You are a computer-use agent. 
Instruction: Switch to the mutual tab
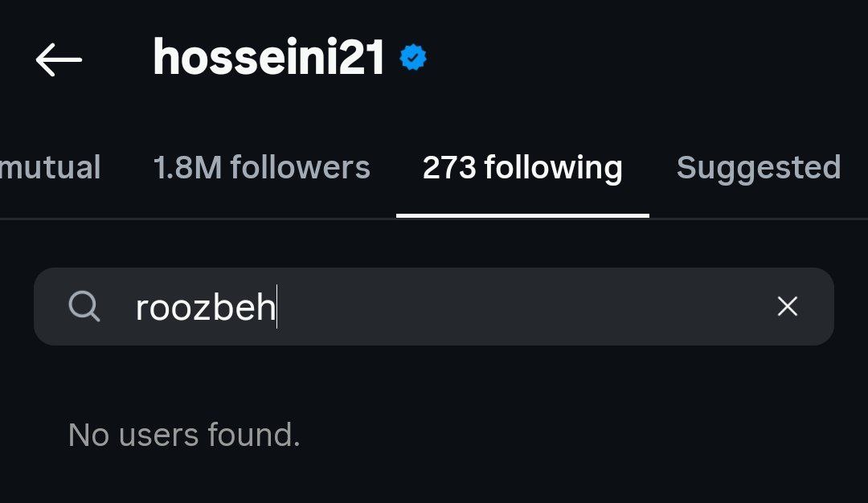point(50,168)
